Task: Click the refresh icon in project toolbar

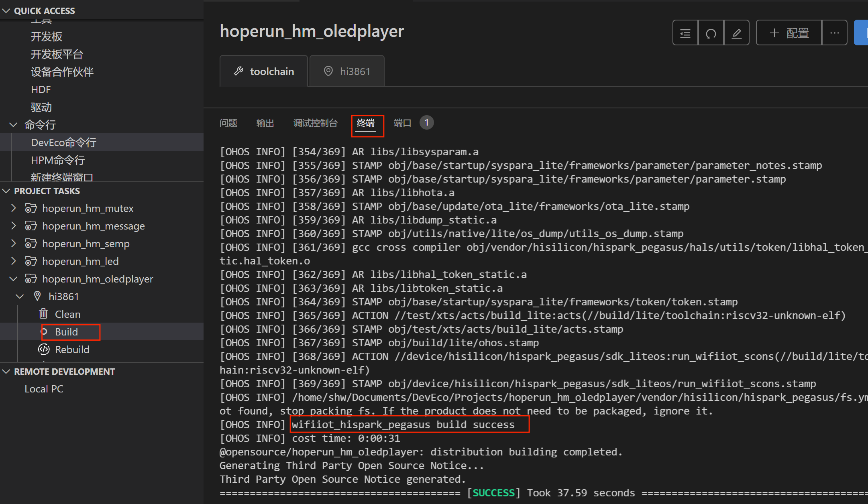Action: (x=711, y=33)
